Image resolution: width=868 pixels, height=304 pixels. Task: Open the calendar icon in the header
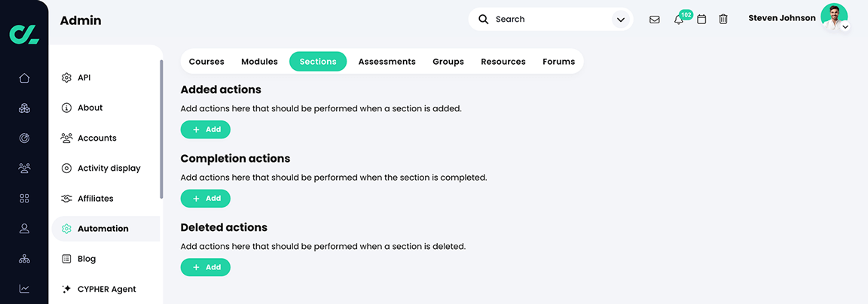pyautogui.click(x=701, y=20)
